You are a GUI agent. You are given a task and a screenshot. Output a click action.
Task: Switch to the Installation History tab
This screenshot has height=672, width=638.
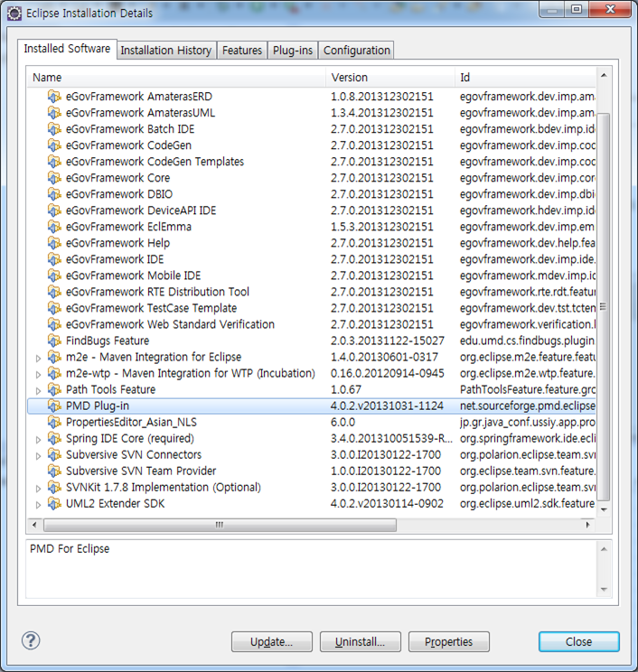click(x=166, y=51)
